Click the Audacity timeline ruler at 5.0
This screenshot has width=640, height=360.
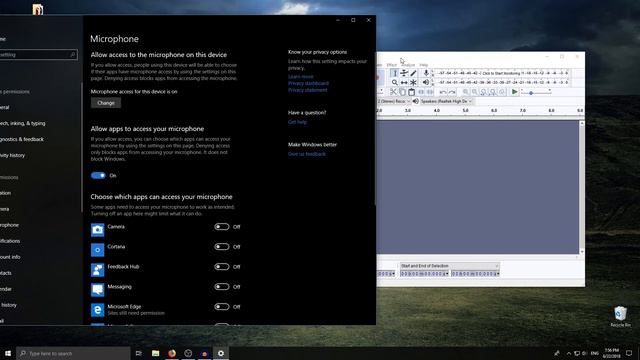[465, 111]
